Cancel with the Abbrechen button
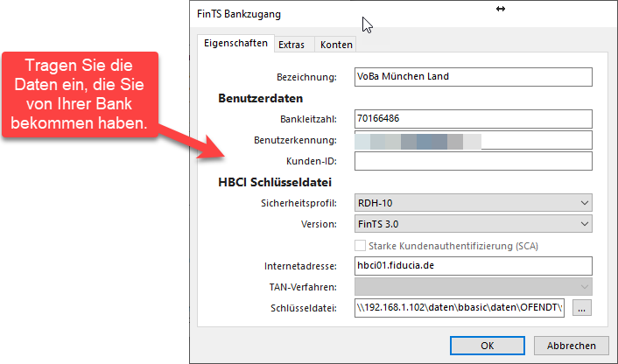The image size is (618, 364). click(571, 346)
